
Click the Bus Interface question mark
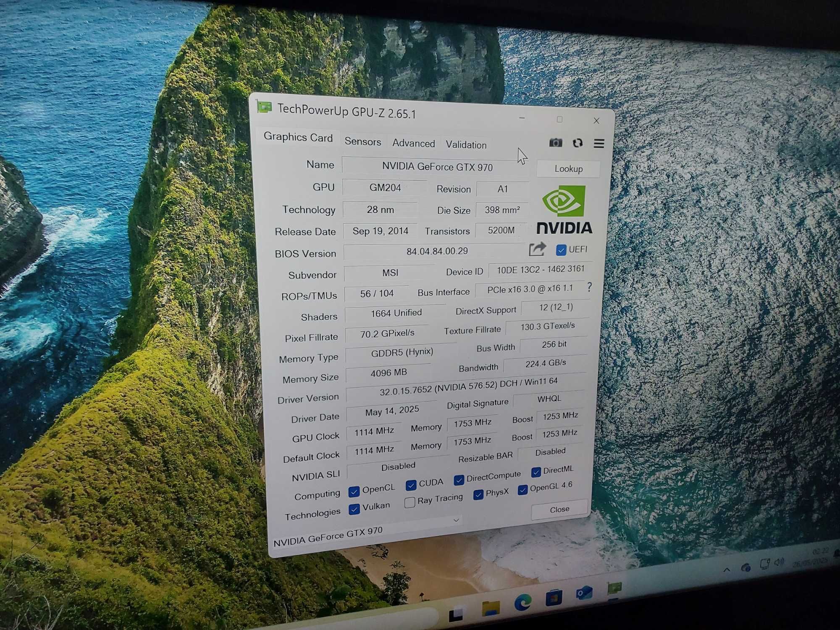click(590, 287)
